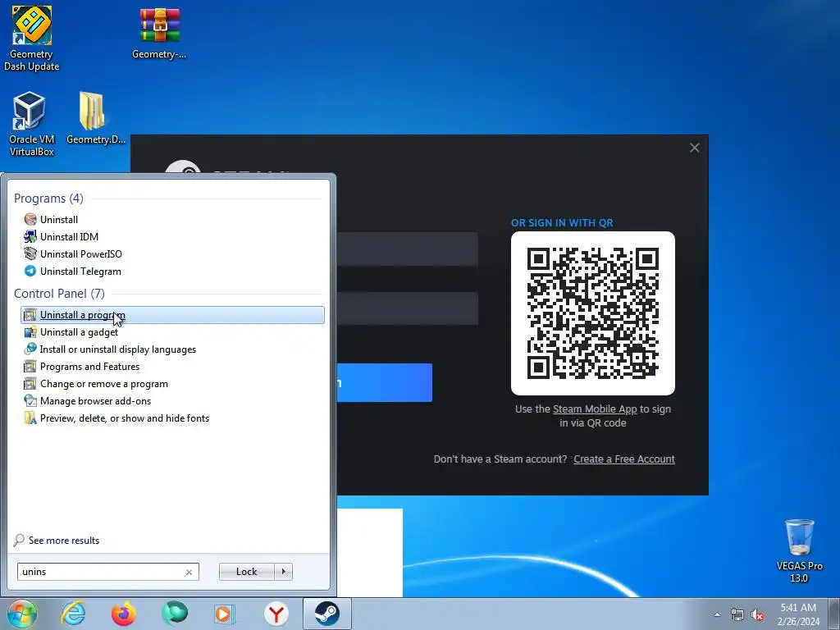Open Geometry Dash Update desktop shortcut
Viewport: 840px width, 630px height.
click(32, 38)
